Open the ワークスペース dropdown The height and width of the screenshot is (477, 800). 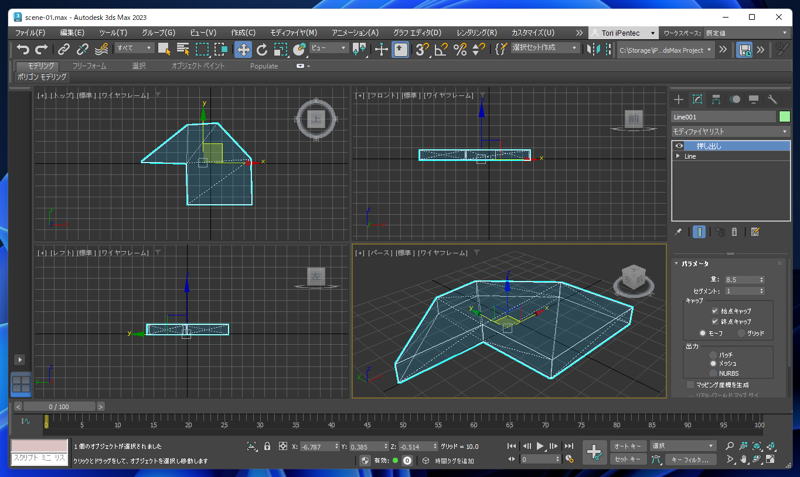click(x=746, y=33)
